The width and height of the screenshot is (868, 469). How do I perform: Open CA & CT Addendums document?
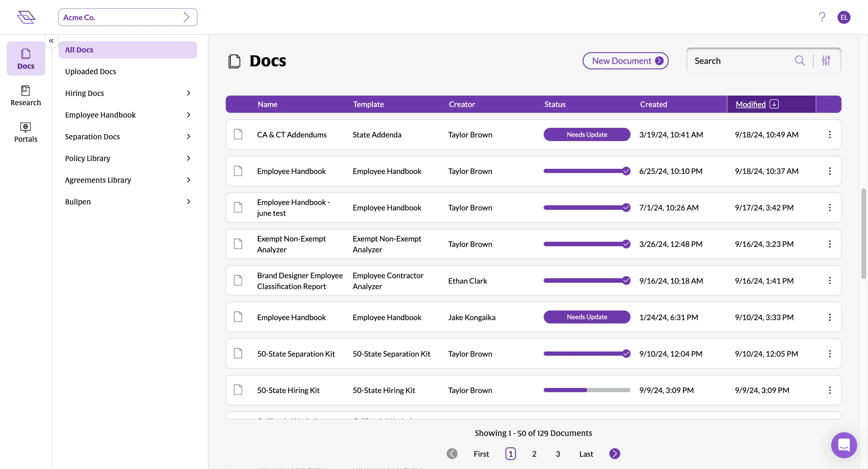pyautogui.click(x=292, y=135)
